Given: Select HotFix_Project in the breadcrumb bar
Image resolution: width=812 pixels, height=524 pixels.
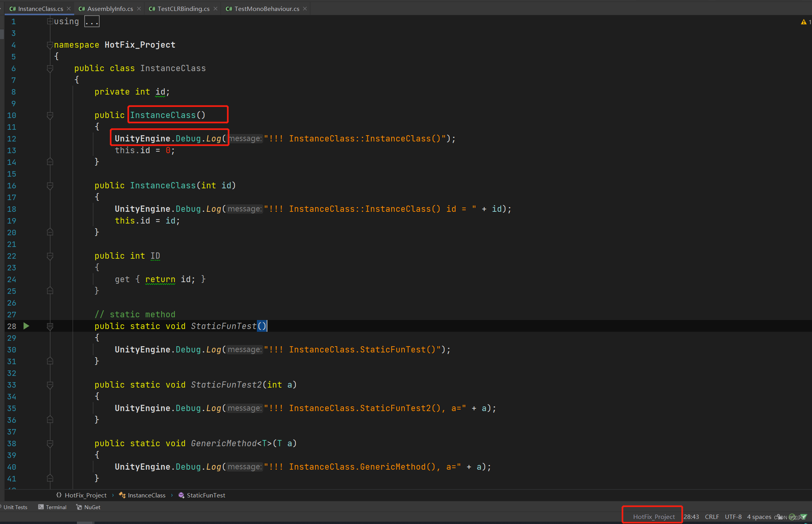Looking at the screenshot, I should [x=82, y=495].
